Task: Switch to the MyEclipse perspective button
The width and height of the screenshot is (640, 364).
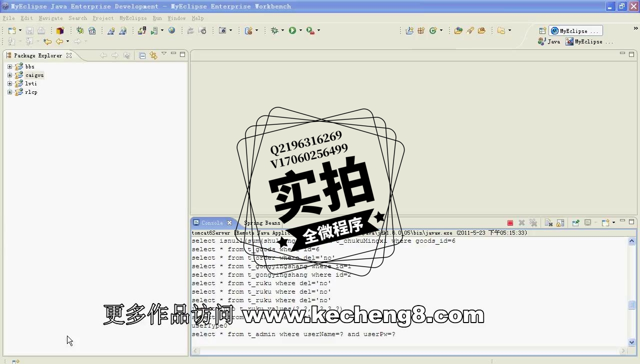Action: [575, 31]
